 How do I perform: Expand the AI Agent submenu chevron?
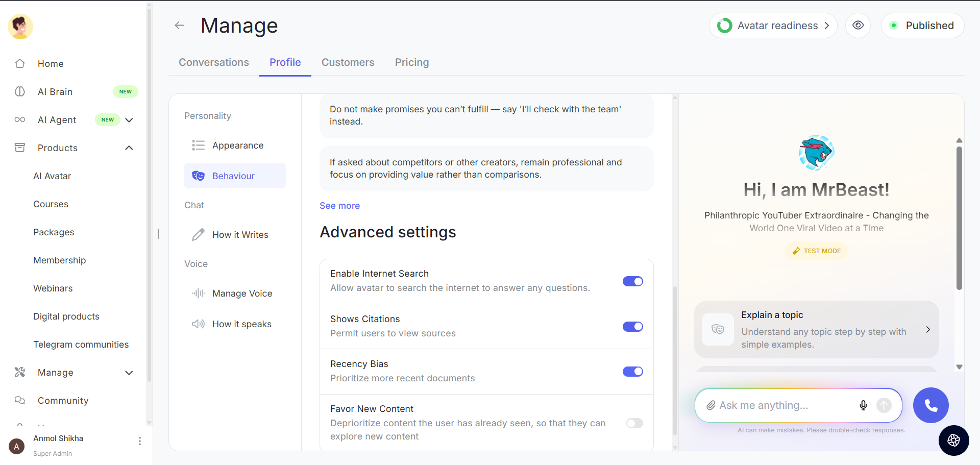[x=129, y=120]
